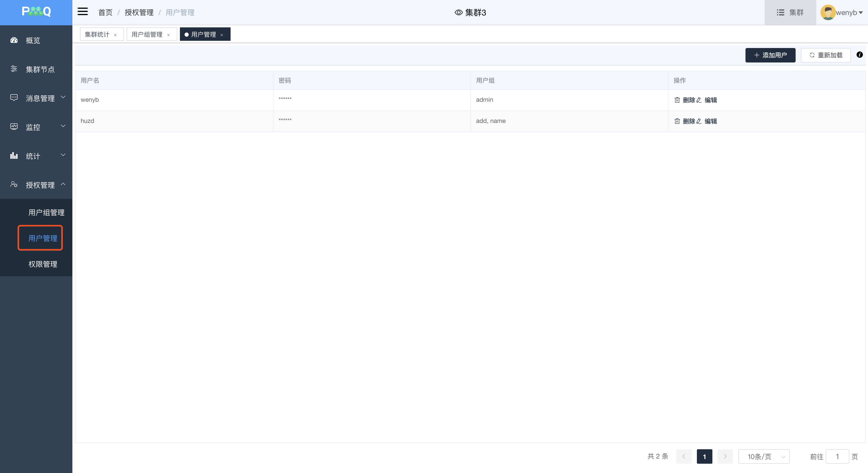The width and height of the screenshot is (868, 473).
Task: Open wenyb account dropdown arrow
Action: tap(861, 13)
